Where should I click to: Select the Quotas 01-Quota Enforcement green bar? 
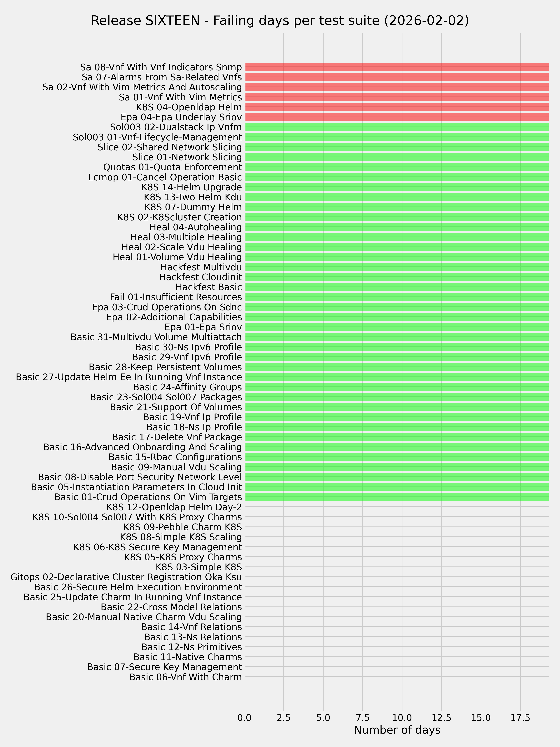coord(397,167)
